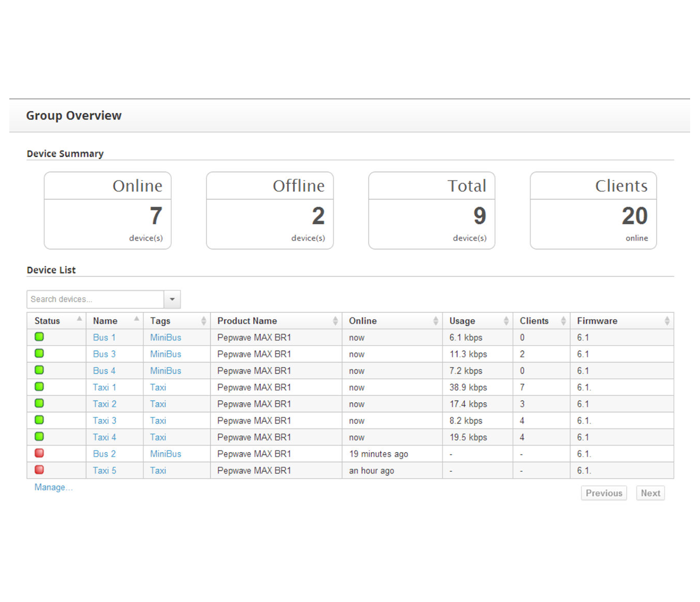700x602 pixels.
Task: Click the MiniBus tag for Bus 3
Action: click(166, 354)
